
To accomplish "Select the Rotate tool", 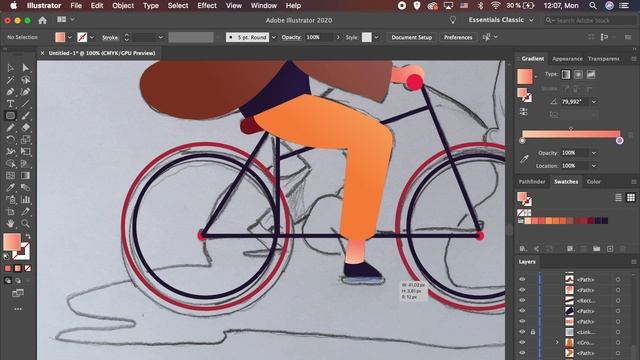I will click(10, 139).
